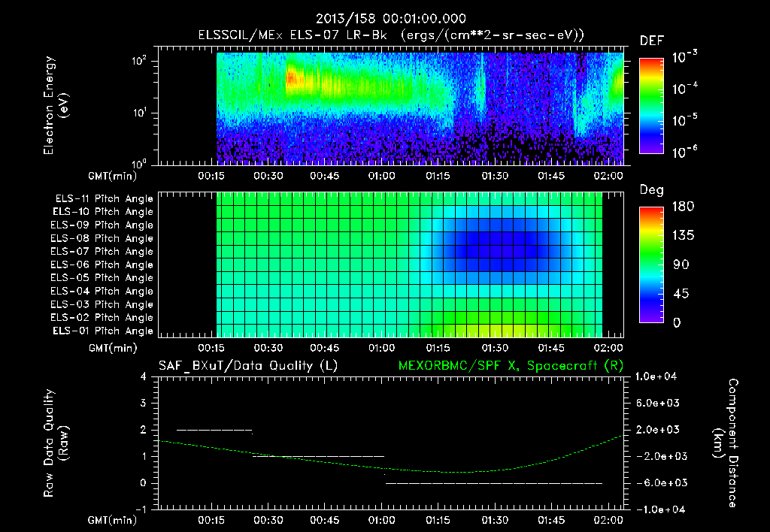Click the 45 value on Deg scale
The image size is (770, 532).
[x=681, y=294]
